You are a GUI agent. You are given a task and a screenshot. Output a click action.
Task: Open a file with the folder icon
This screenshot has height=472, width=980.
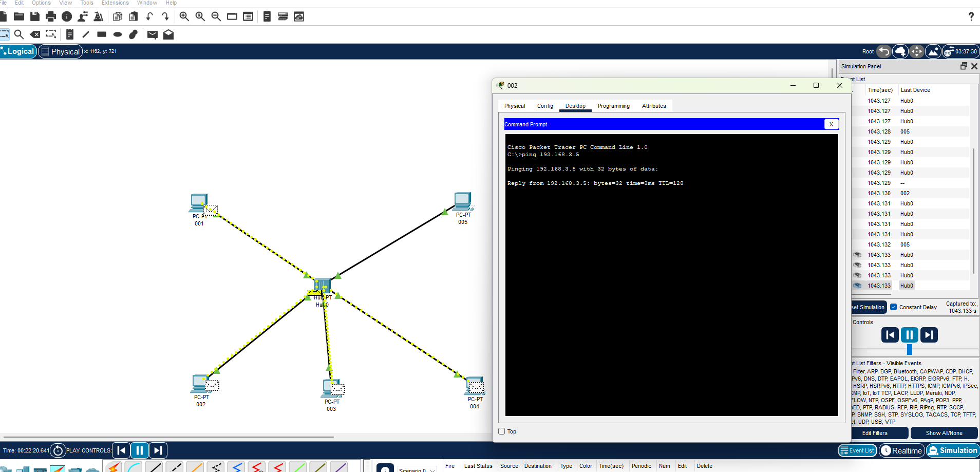[19, 16]
